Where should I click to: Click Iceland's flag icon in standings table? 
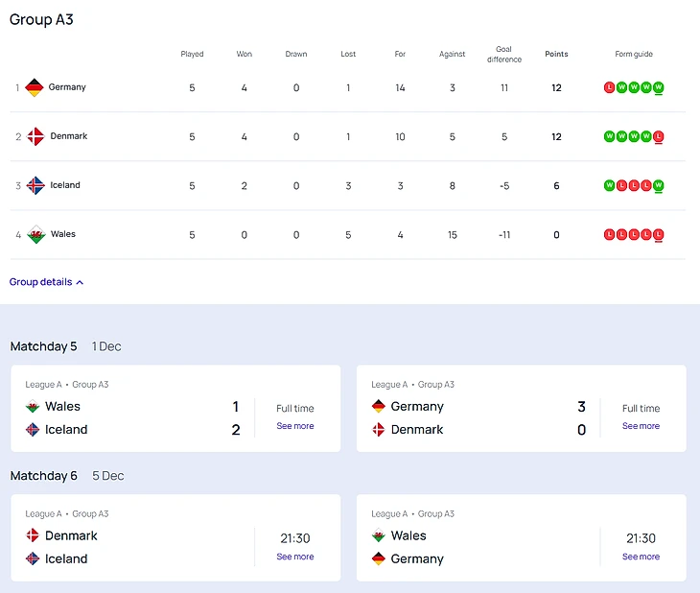(35, 185)
